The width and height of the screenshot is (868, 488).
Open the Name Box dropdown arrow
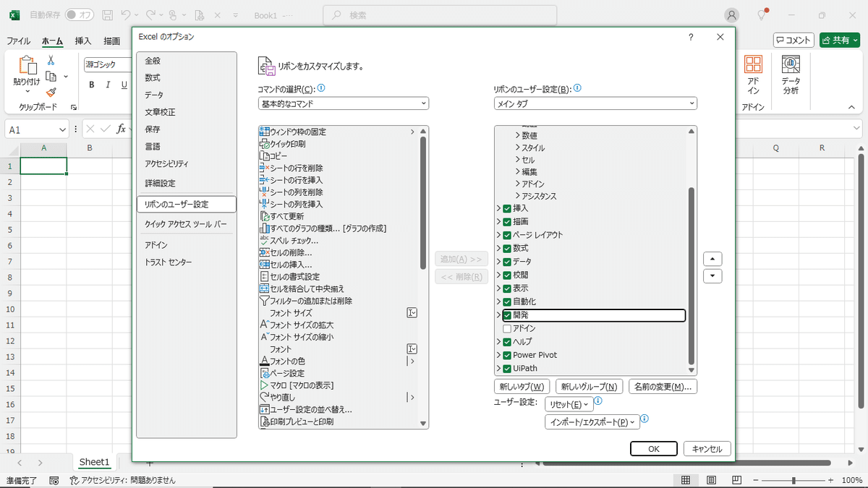[x=64, y=129]
